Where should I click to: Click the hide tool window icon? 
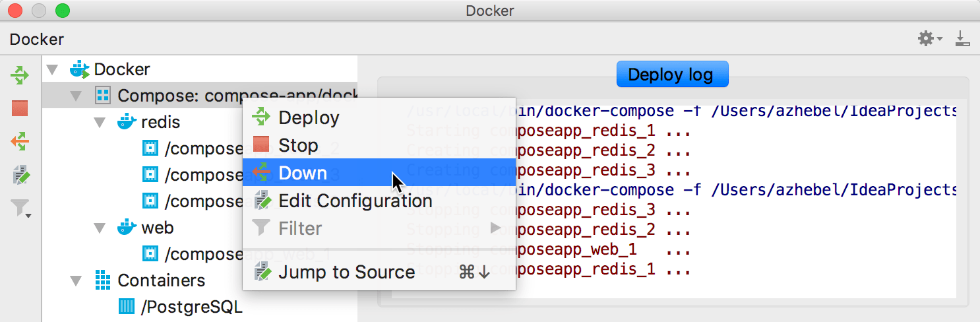(x=963, y=39)
